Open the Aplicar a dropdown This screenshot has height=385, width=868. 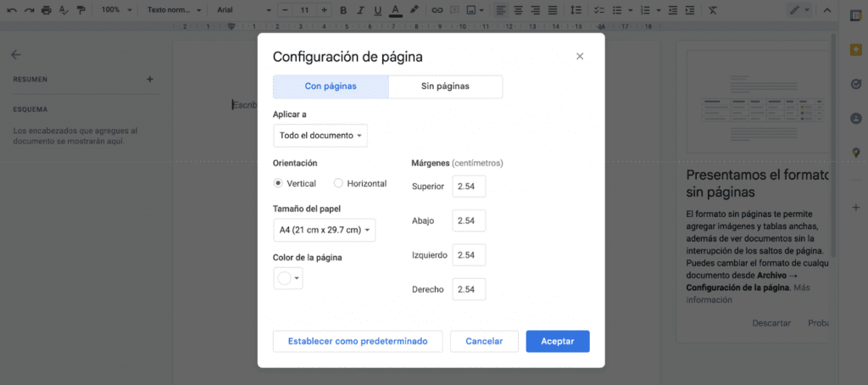pos(320,136)
